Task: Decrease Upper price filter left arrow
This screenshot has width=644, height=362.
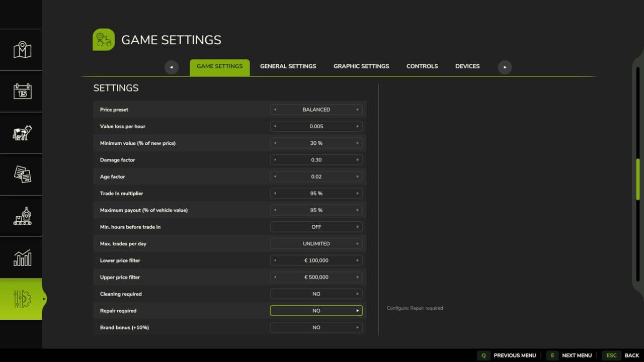Action: tap(275, 277)
